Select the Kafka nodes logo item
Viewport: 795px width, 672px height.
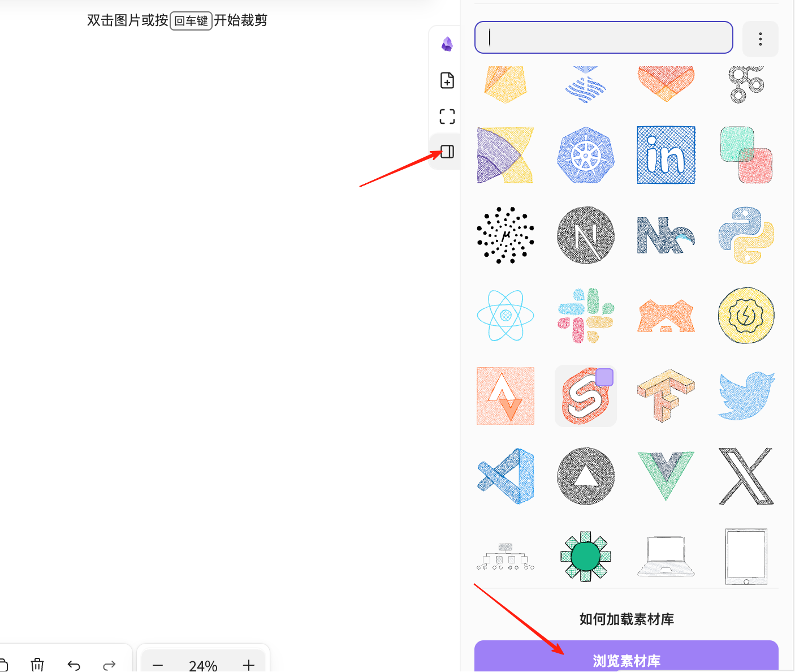coord(746,84)
